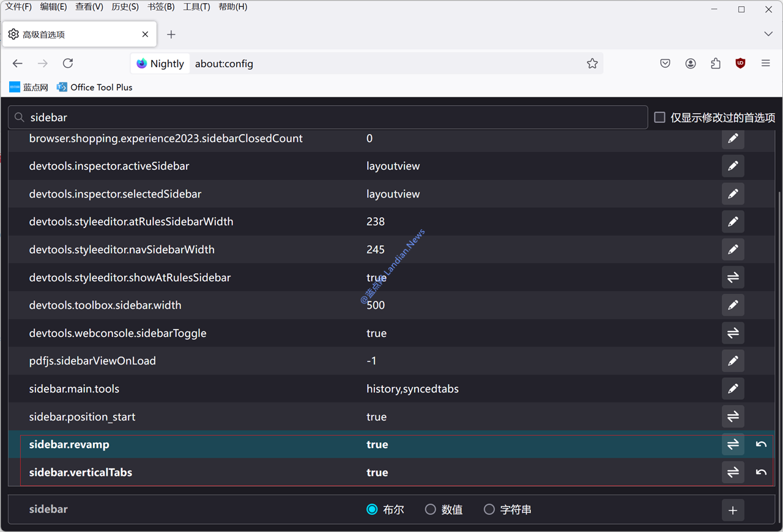Bookmark this page with the star icon
783x532 pixels.
(x=592, y=64)
